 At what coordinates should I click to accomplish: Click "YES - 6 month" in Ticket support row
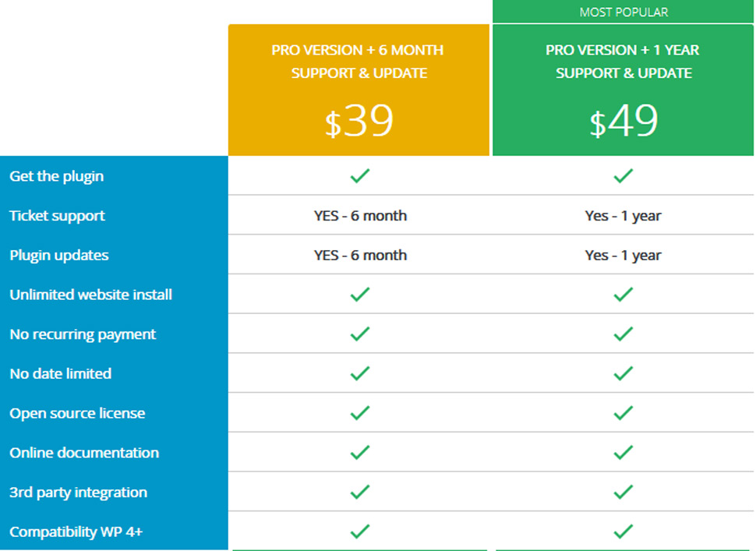click(360, 216)
